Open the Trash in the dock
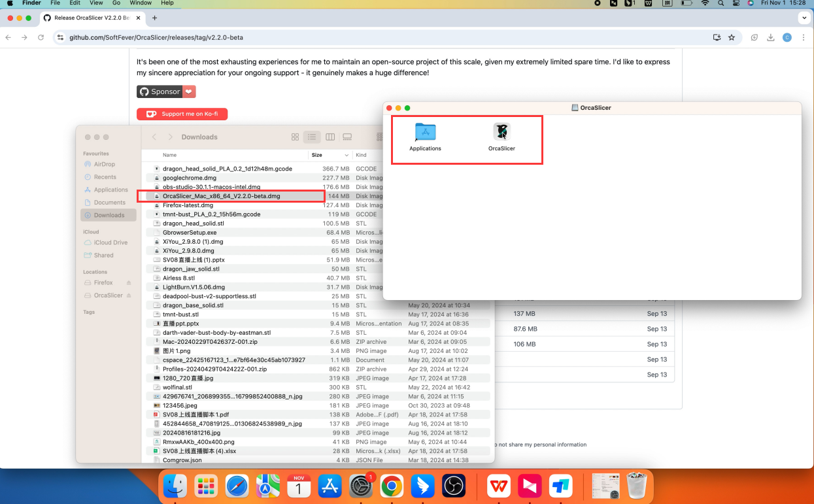The width and height of the screenshot is (814, 504). pyautogui.click(x=637, y=486)
